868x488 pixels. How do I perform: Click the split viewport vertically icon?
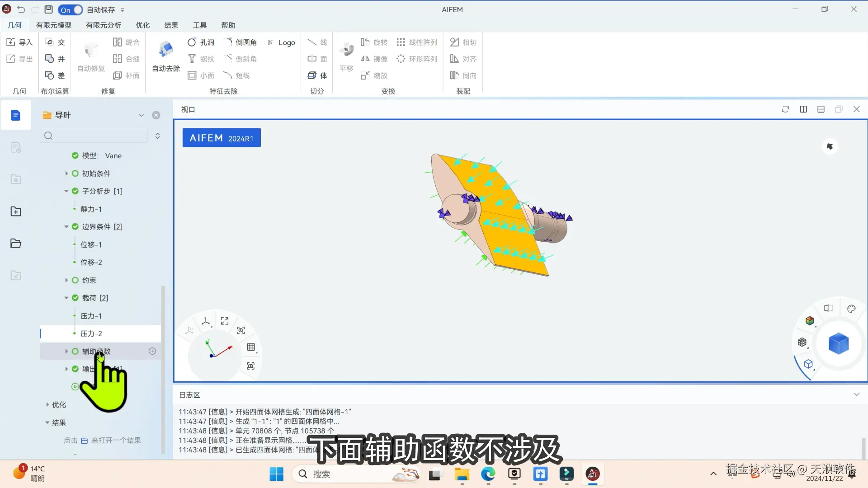(803, 109)
